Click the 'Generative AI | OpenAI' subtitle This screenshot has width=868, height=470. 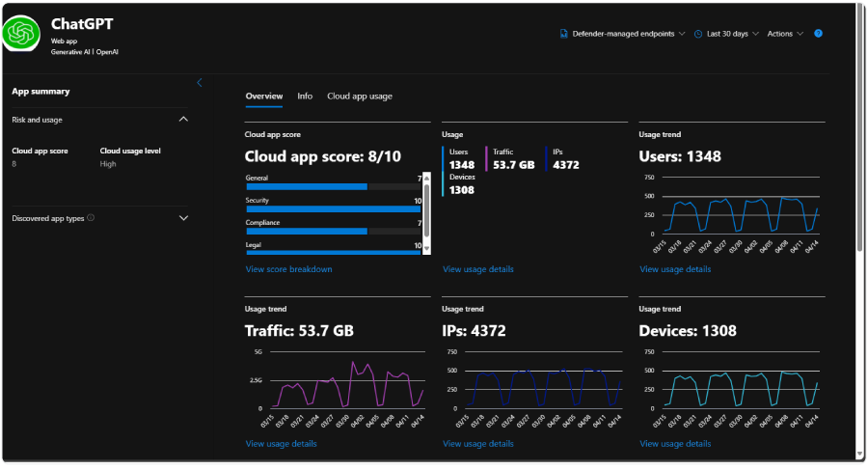pos(85,51)
